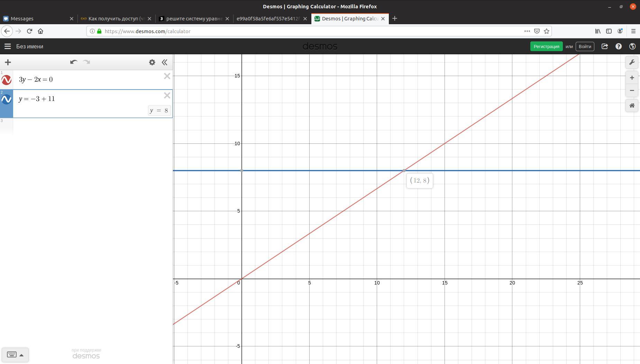
Task: Zoom in the graph with plus button
Action: 632,78
